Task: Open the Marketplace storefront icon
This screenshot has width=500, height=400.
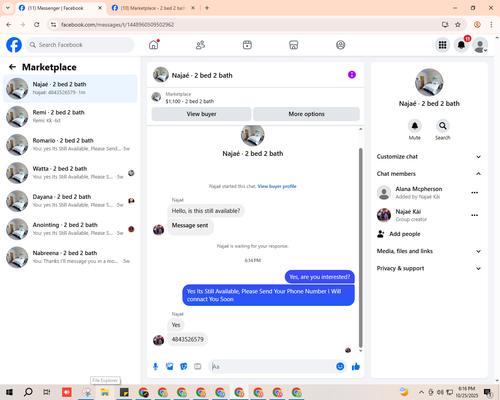Action: (294, 45)
